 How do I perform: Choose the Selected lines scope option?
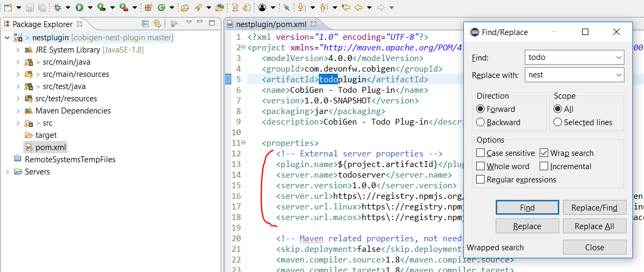(x=558, y=122)
